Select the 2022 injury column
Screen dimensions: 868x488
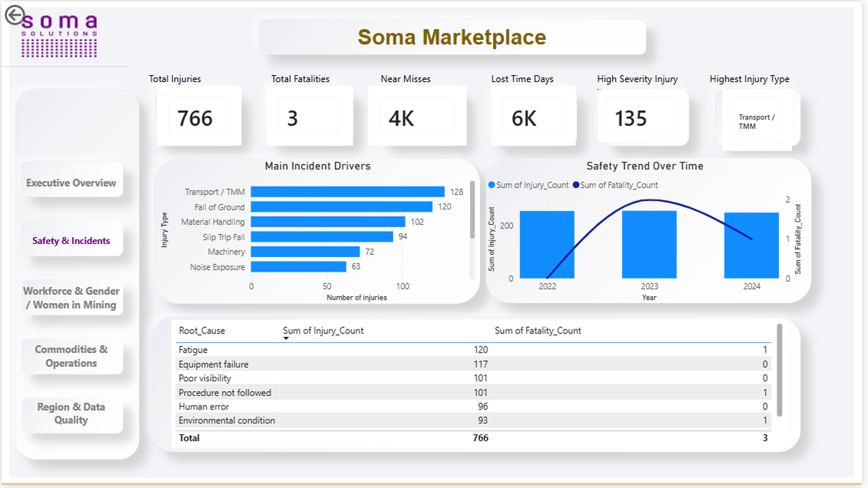[x=547, y=245]
